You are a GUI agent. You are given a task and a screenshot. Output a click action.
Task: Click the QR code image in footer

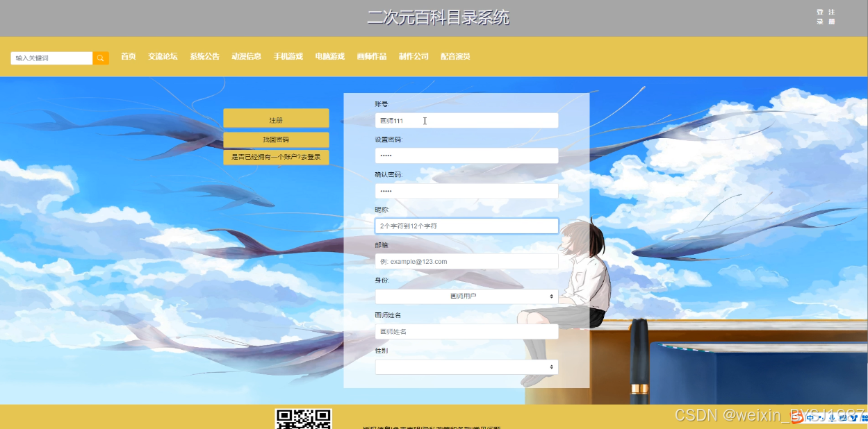(x=304, y=419)
